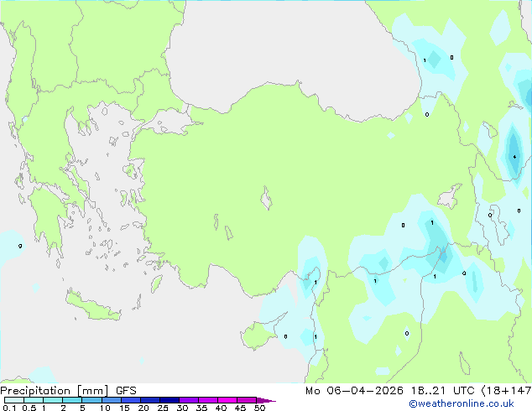Click the 15–20 mm legend color swatch
Screen dimensions: 532x411
click(x=130, y=400)
